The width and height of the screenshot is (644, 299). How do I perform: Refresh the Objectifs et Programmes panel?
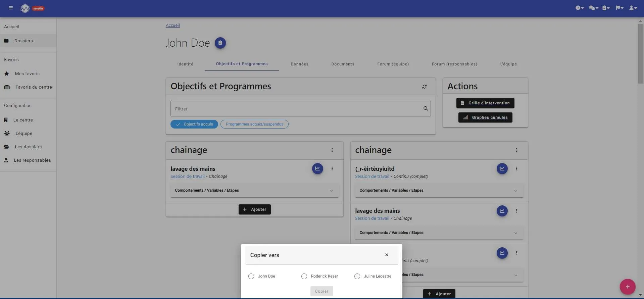click(424, 87)
